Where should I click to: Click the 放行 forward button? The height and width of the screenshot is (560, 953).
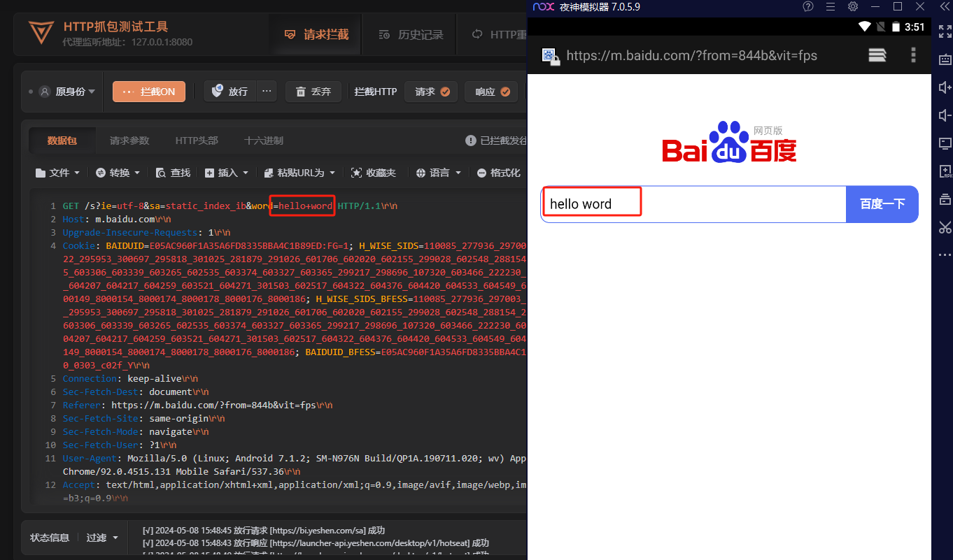230,92
